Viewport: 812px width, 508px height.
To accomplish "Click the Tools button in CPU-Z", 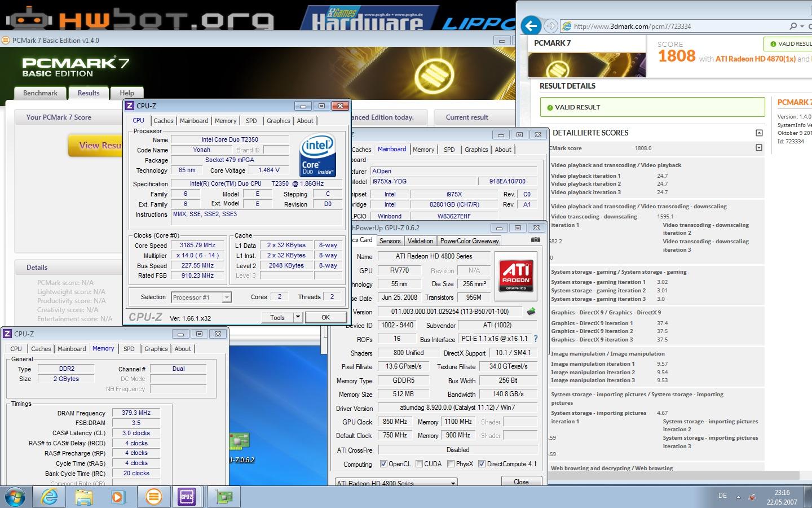I will point(277,317).
